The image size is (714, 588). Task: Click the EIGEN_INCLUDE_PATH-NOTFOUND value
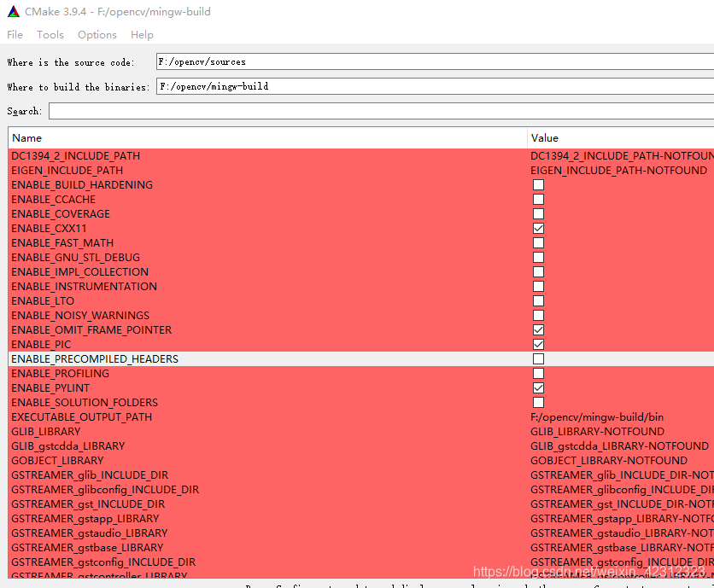pyautogui.click(x=619, y=171)
